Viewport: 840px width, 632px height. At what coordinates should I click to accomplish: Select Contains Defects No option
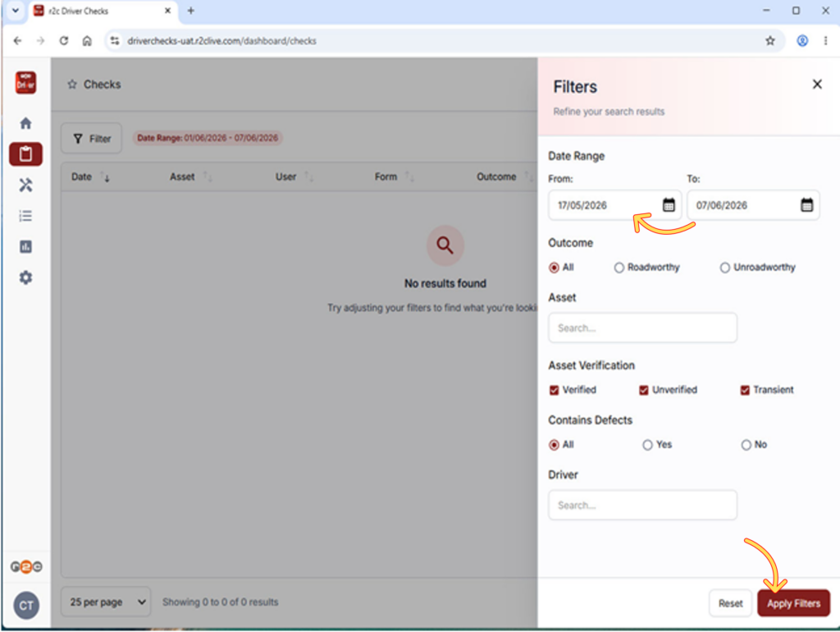point(746,445)
